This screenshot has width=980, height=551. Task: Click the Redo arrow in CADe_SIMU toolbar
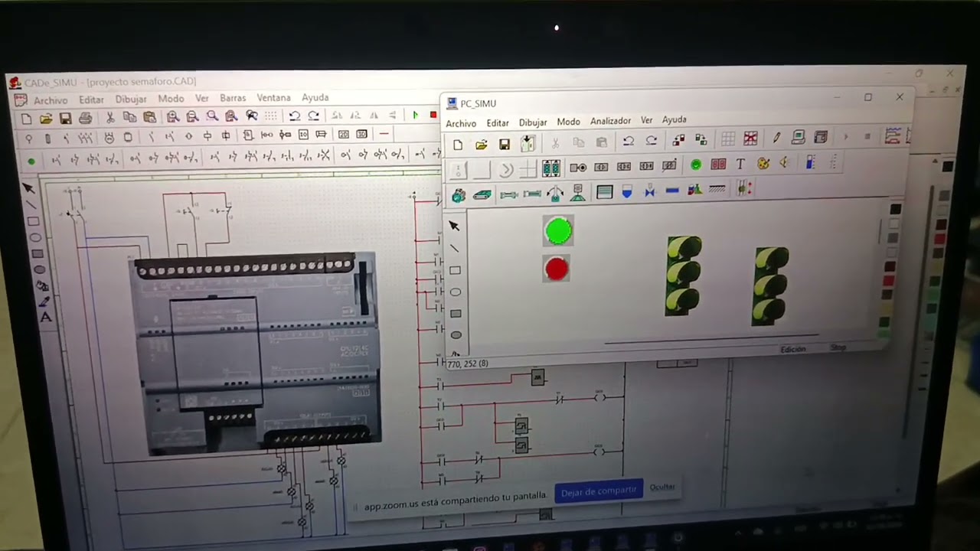coord(313,116)
